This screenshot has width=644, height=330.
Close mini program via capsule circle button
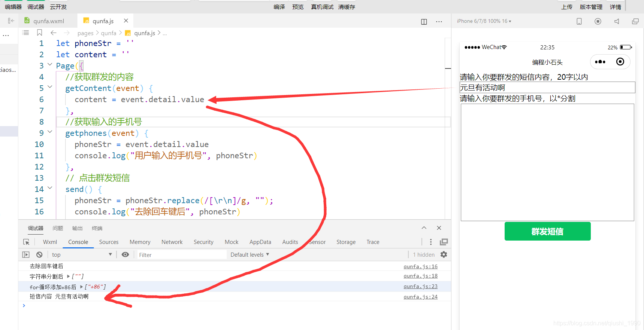(620, 62)
